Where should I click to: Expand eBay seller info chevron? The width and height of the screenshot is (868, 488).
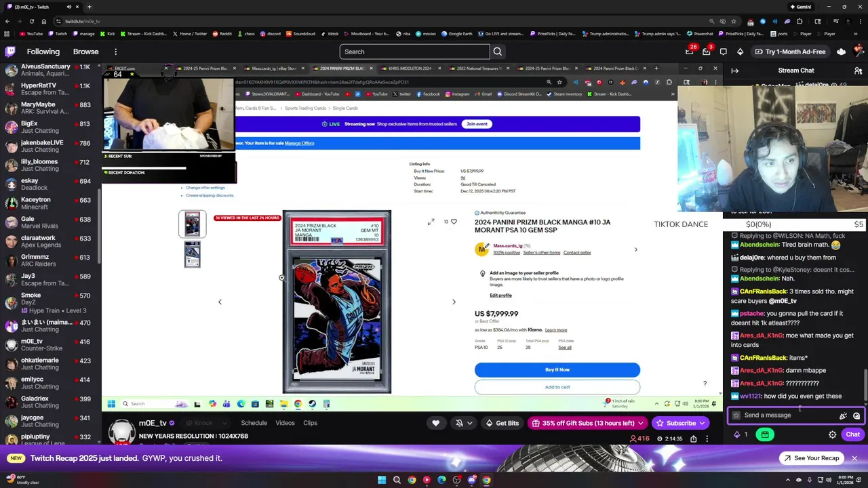coord(635,249)
